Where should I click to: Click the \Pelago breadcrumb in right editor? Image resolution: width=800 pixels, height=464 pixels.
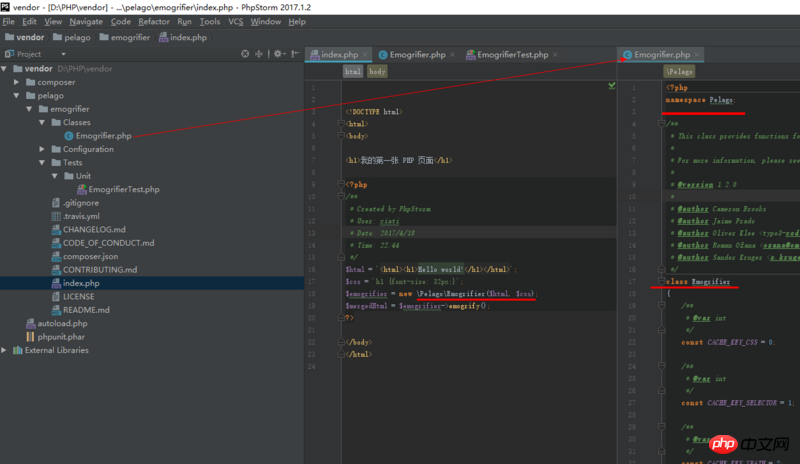pyautogui.click(x=679, y=71)
